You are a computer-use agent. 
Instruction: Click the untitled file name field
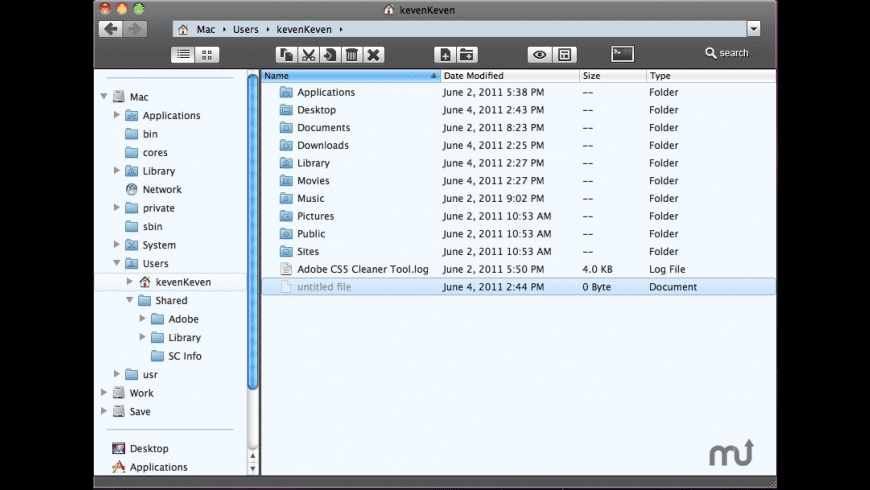pos(324,287)
